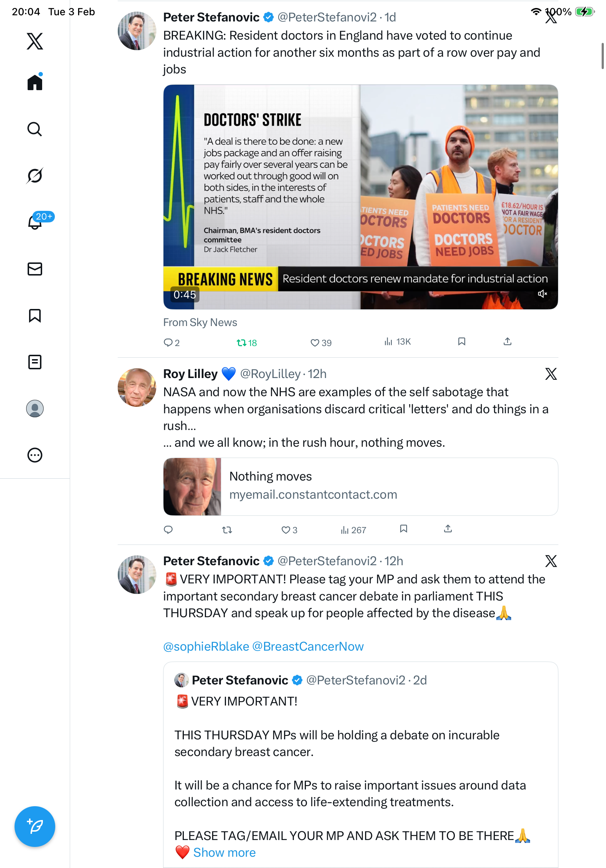The width and height of the screenshot is (606, 868).
Task: Expand quoted post with Show more
Action: tap(225, 852)
